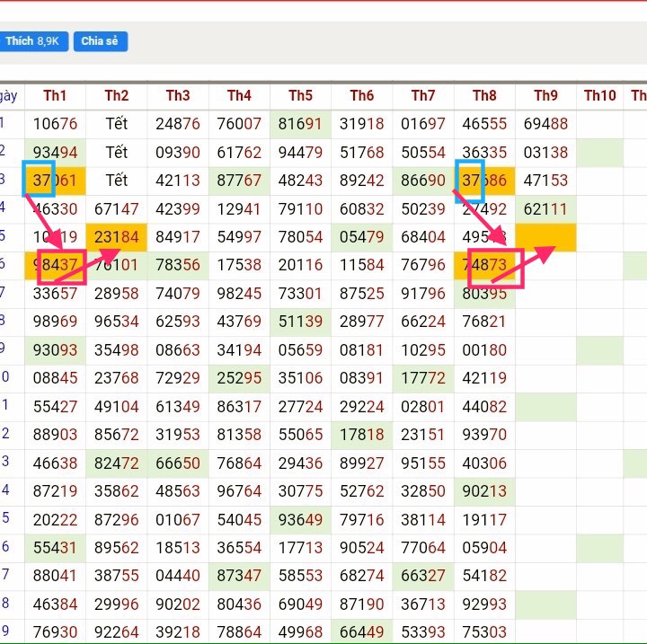Image resolution: width=647 pixels, height=644 pixels.
Task: Select the Th3 column header
Action: click(x=178, y=95)
